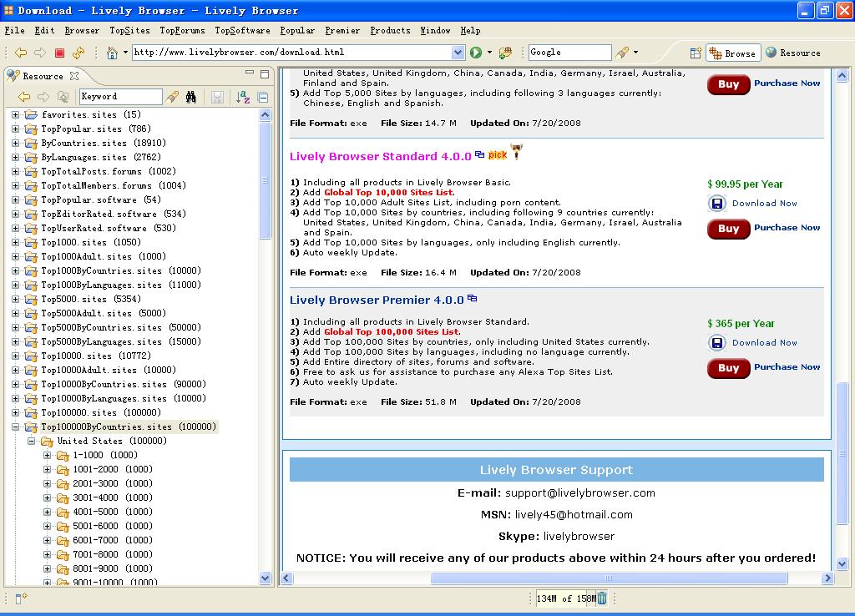855x616 pixels.
Task: Minimize the Resource panel
Action: coord(250,72)
